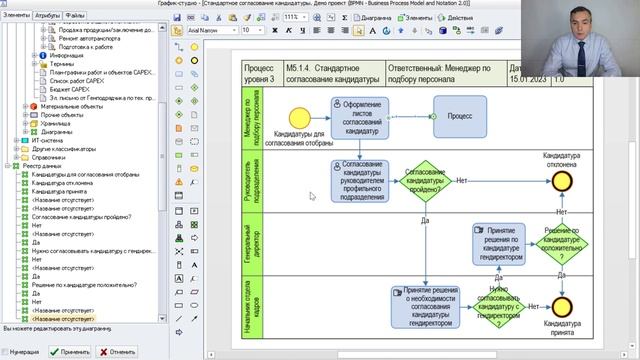Image resolution: width=640 pixels, height=360 pixels.
Task: Click the Кандидатура отклонена end event circle
Action: click(x=562, y=181)
